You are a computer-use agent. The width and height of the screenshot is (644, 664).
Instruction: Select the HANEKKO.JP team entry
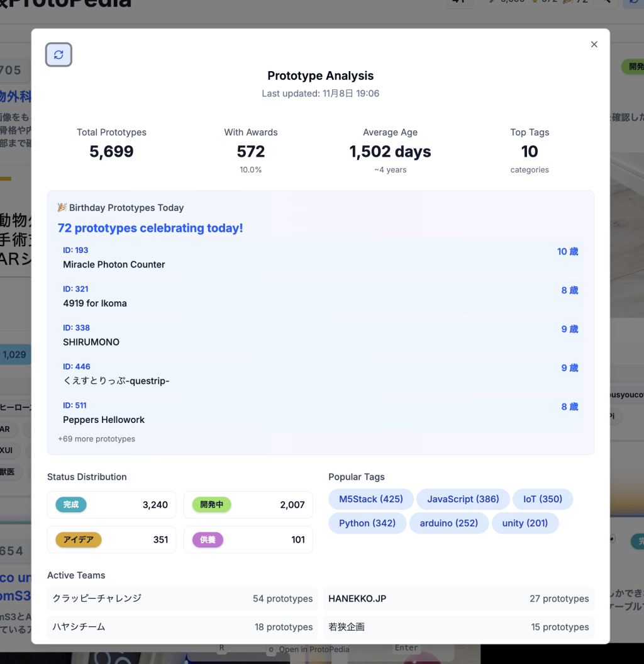pyautogui.click(x=458, y=599)
